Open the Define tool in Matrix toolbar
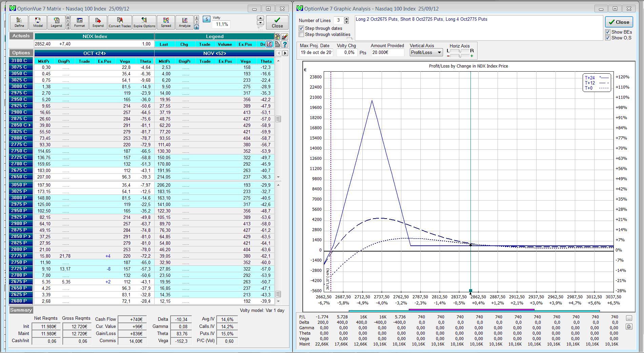The width and height of the screenshot is (644, 353). tap(19, 22)
